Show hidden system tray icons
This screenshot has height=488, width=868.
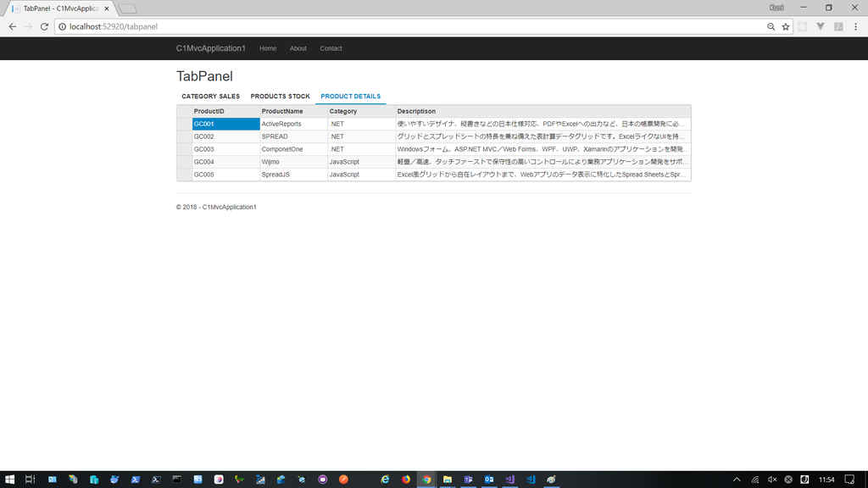click(x=737, y=480)
